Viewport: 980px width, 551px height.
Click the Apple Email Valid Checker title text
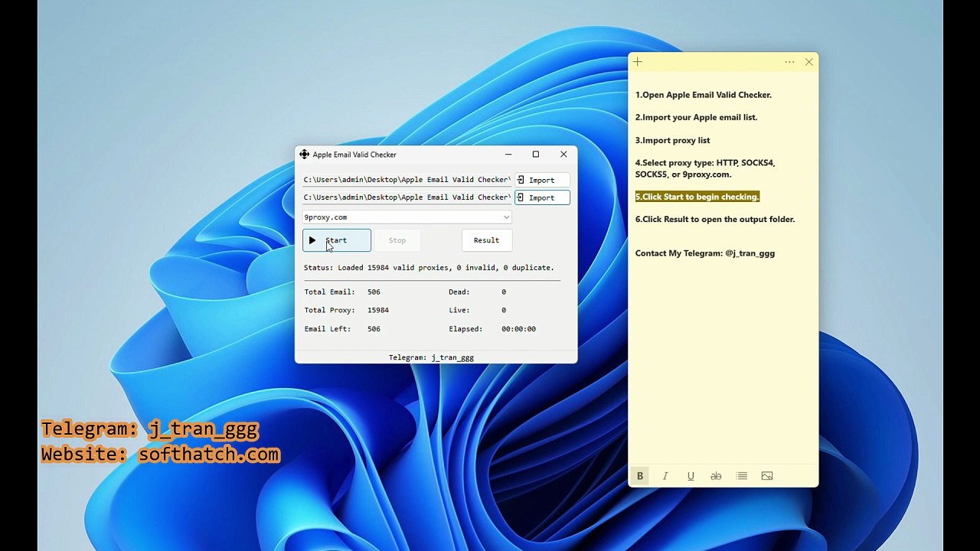[x=354, y=155]
